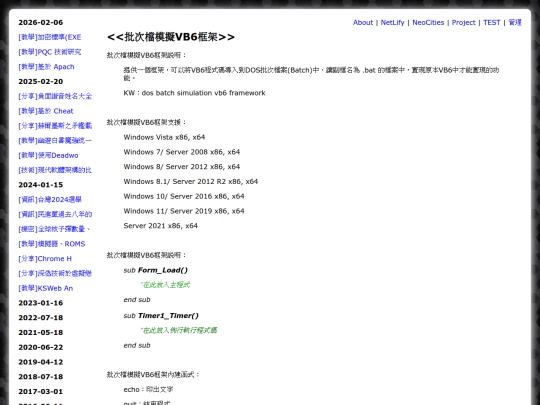Collapse the 2025-02-20 date section
Image resolution: width=540 pixels, height=405 pixels.
tap(41, 82)
